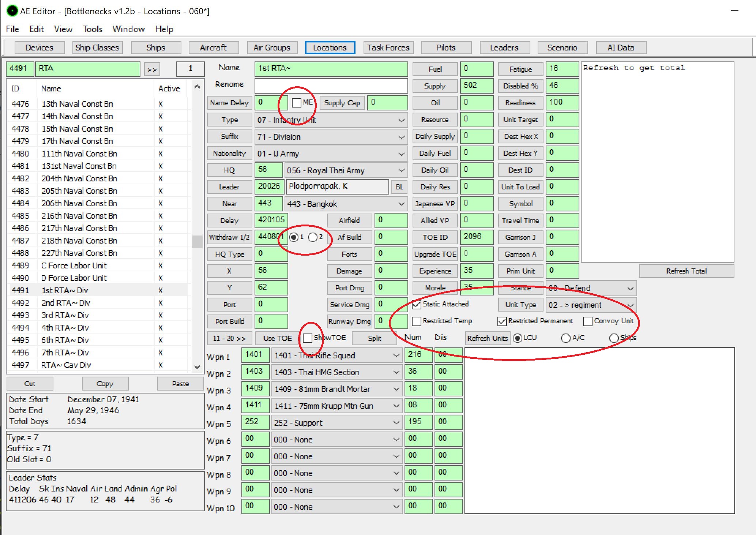Open the View menu
Screen dimensions: 756x535
coord(63,29)
